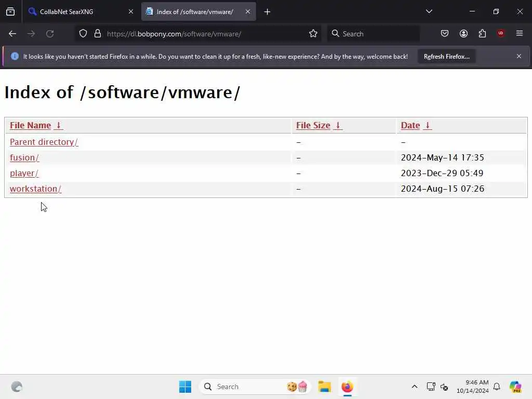
Task: Open the Save to Pocket icon
Action: [x=445, y=33]
